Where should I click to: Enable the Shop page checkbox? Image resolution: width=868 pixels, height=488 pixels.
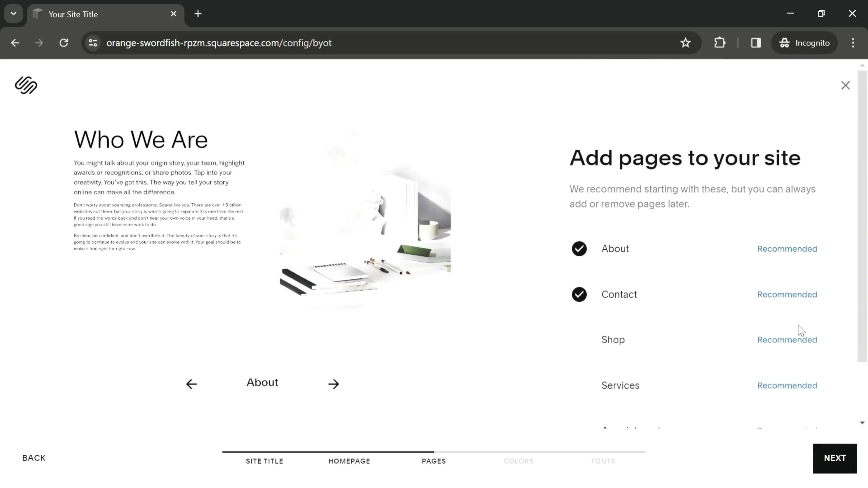(x=579, y=340)
